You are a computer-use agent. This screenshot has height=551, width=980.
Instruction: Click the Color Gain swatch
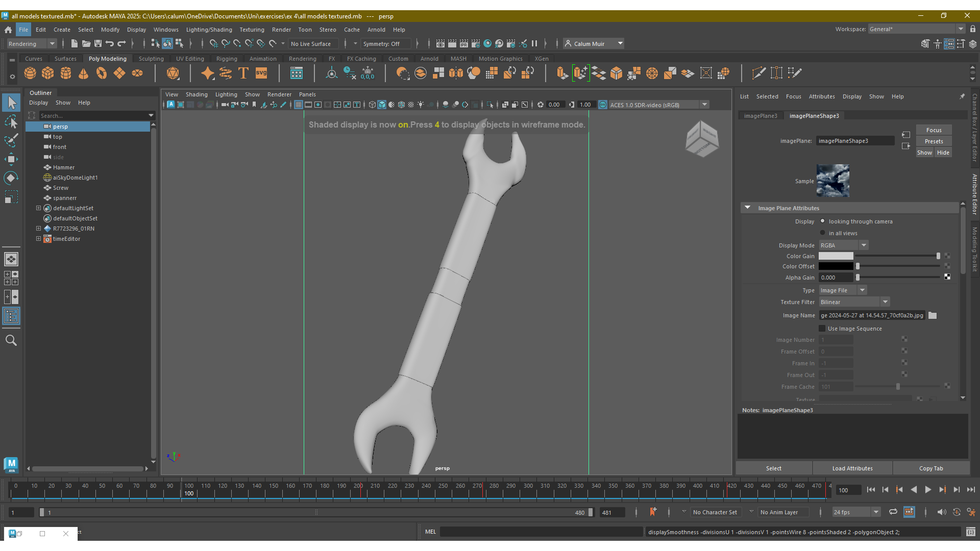(x=836, y=256)
